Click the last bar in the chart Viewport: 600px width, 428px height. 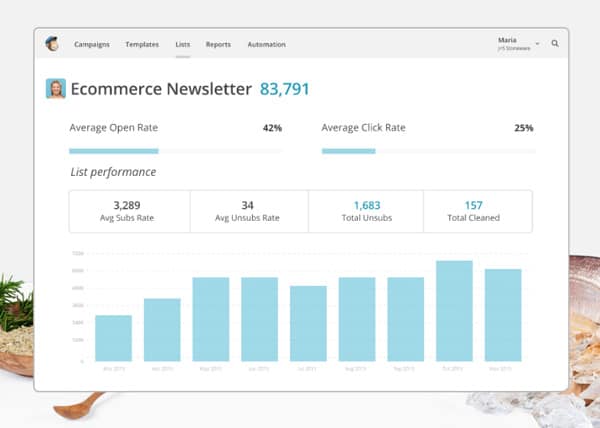pyautogui.click(x=503, y=315)
